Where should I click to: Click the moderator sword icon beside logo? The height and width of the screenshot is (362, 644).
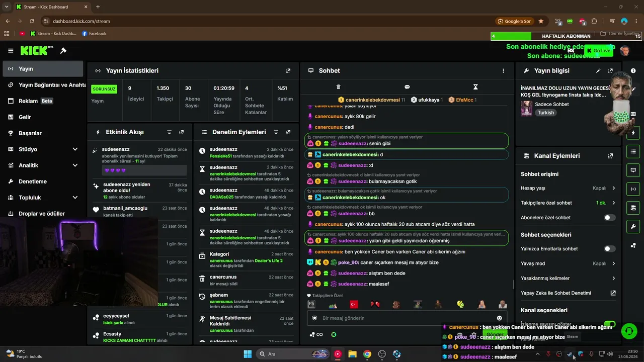(x=63, y=51)
